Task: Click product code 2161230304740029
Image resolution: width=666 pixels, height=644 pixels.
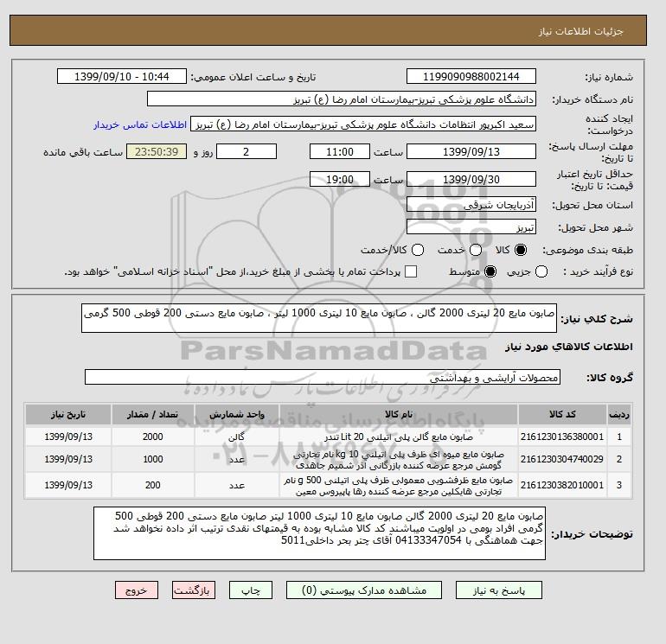Action: (x=562, y=459)
